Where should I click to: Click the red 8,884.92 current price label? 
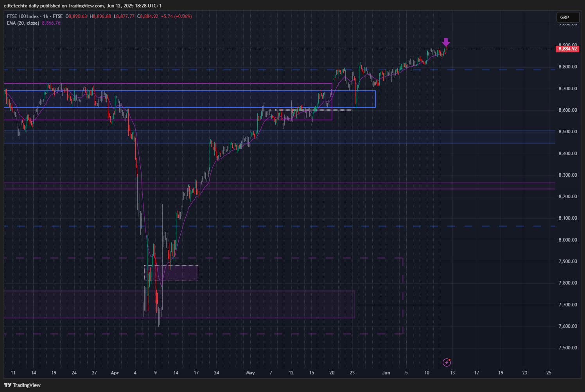click(x=567, y=49)
